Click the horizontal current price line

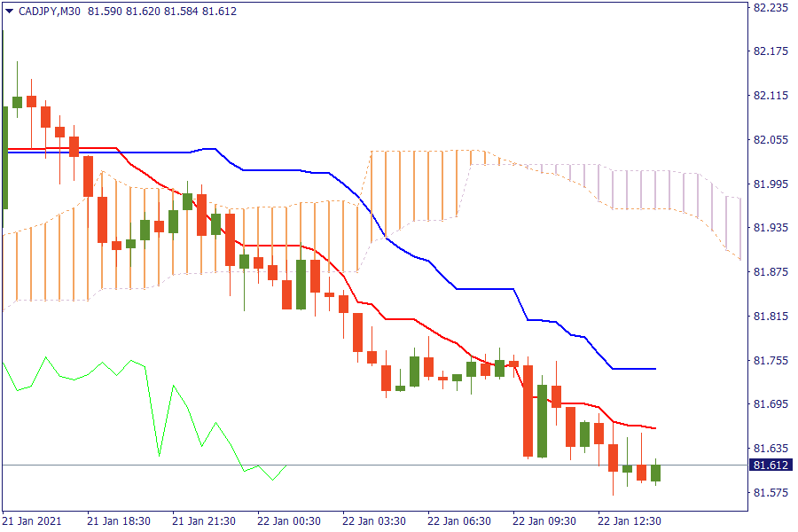tap(399, 465)
